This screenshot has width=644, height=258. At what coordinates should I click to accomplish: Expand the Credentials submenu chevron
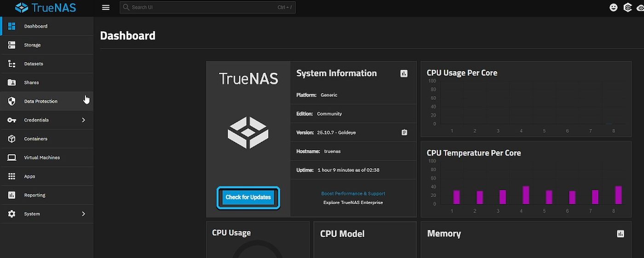point(83,120)
